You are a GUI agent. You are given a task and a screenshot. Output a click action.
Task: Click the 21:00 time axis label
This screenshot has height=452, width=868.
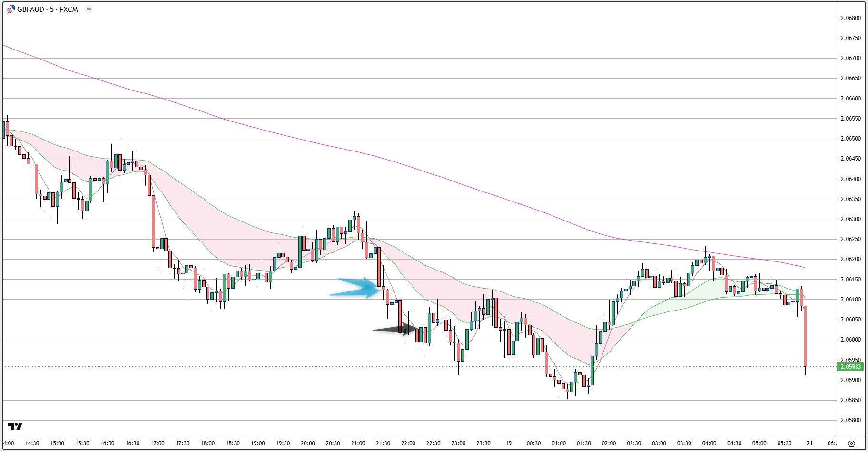click(358, 443)
